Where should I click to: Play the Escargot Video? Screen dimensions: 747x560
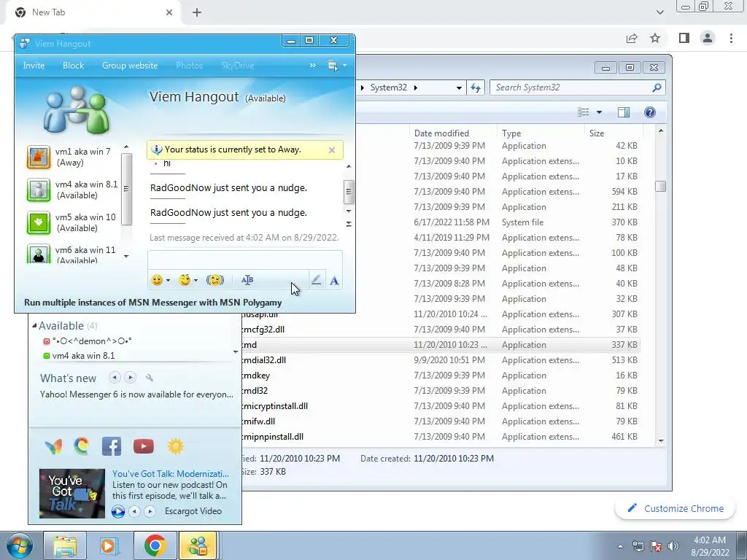tap(118, 511)
